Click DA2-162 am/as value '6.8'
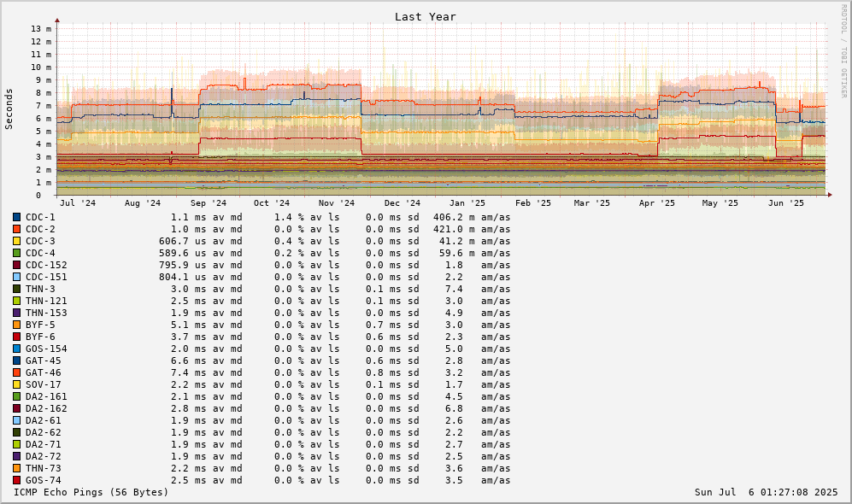The height and width of the screenshot is (504, 852). [455, 408]
